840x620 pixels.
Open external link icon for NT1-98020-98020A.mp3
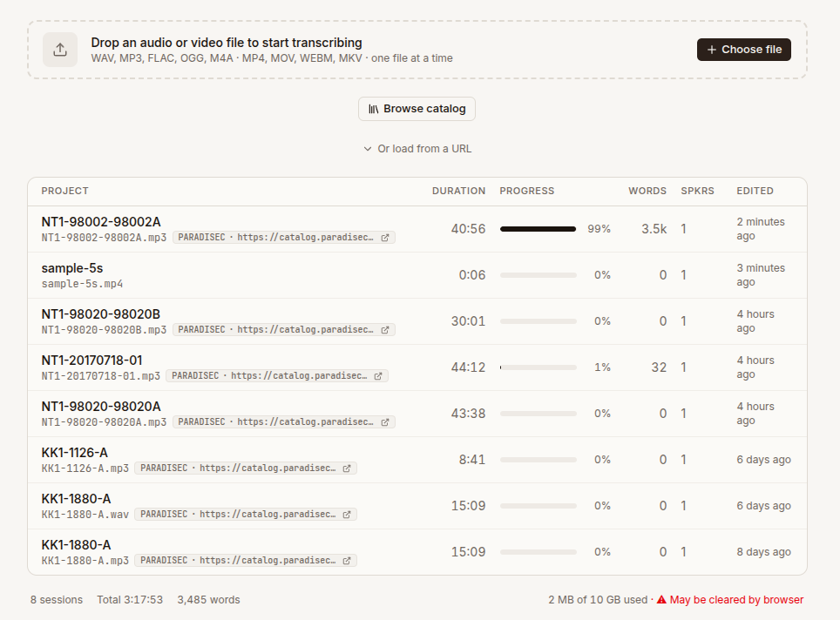[384, 422]
